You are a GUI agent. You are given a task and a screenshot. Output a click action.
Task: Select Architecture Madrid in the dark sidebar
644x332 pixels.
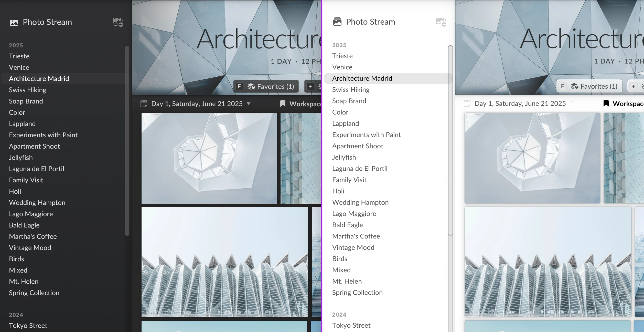pos(63,79)
